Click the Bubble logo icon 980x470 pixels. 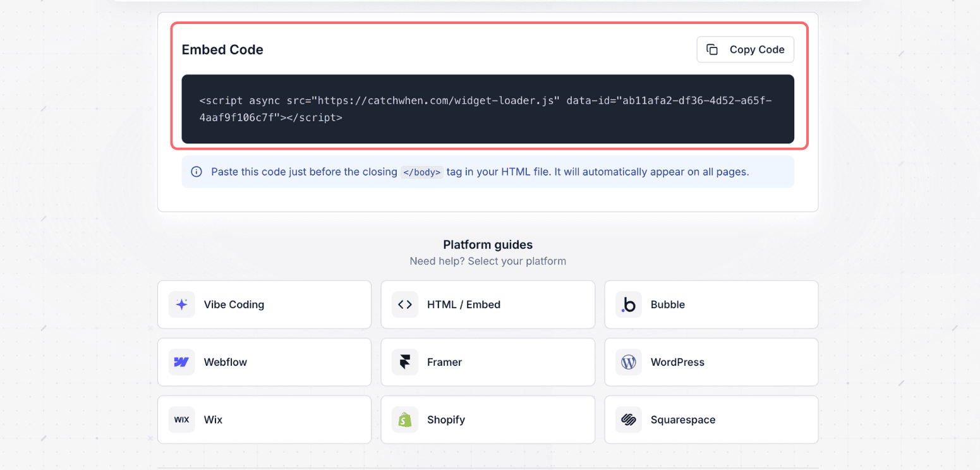(x=629, y=304)
